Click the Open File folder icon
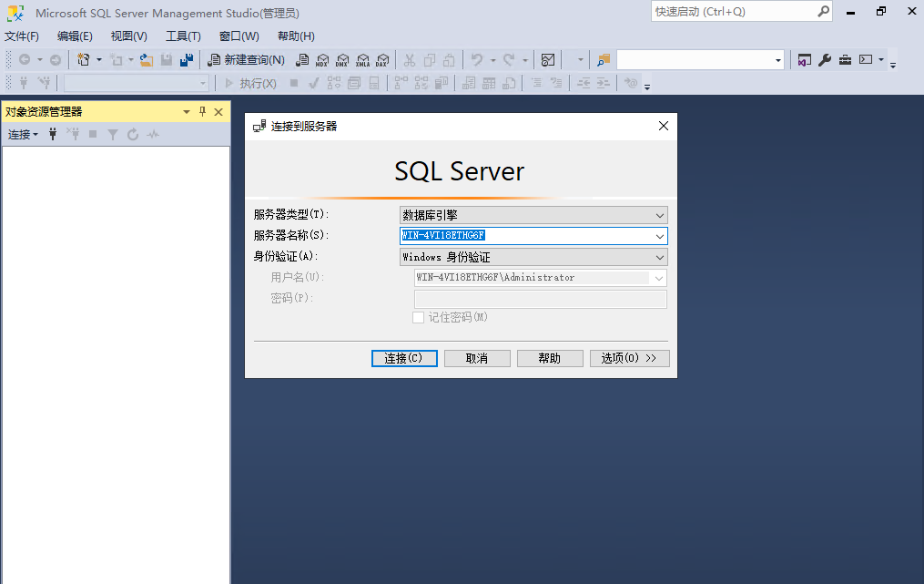924x584 pixels. (147, 59)
